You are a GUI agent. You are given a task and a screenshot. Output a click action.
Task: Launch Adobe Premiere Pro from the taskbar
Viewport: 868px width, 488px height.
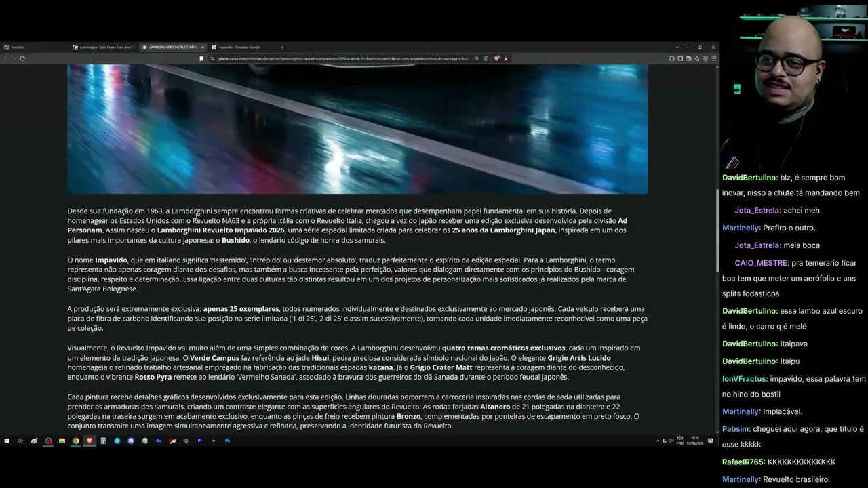point(200,441)
